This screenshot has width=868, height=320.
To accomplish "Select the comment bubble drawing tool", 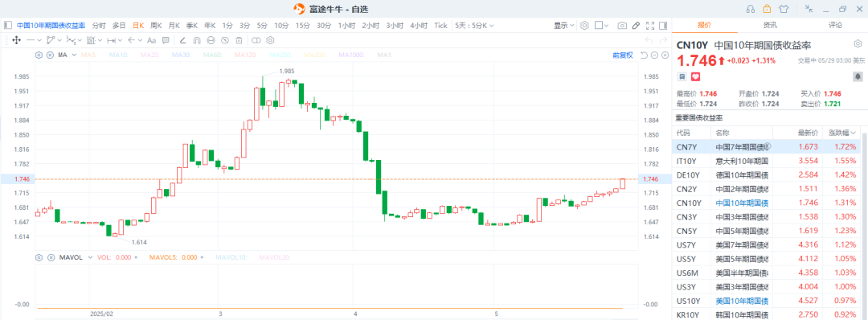I will tap(166, 40).
